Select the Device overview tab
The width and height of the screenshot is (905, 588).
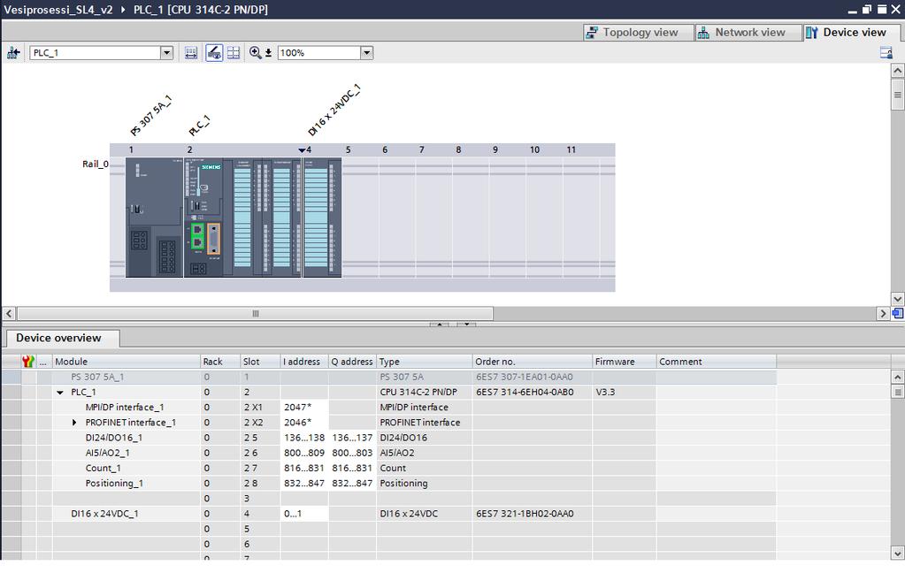point(62,338)
